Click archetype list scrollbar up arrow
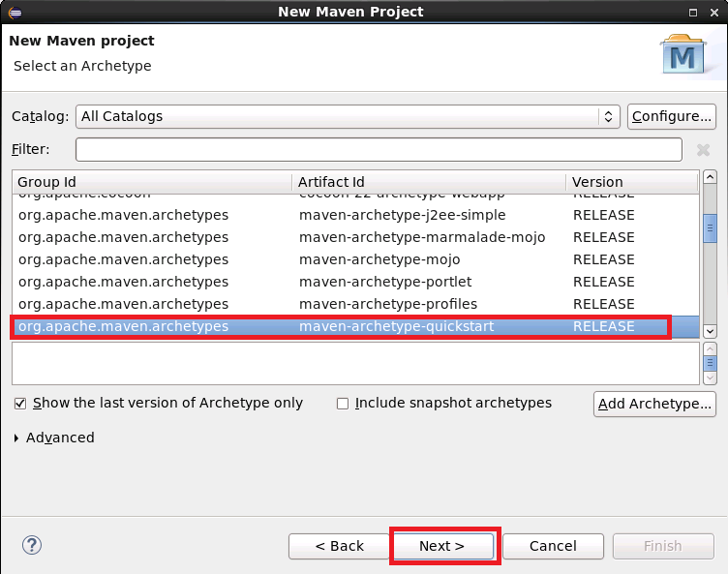 (710, 177)
